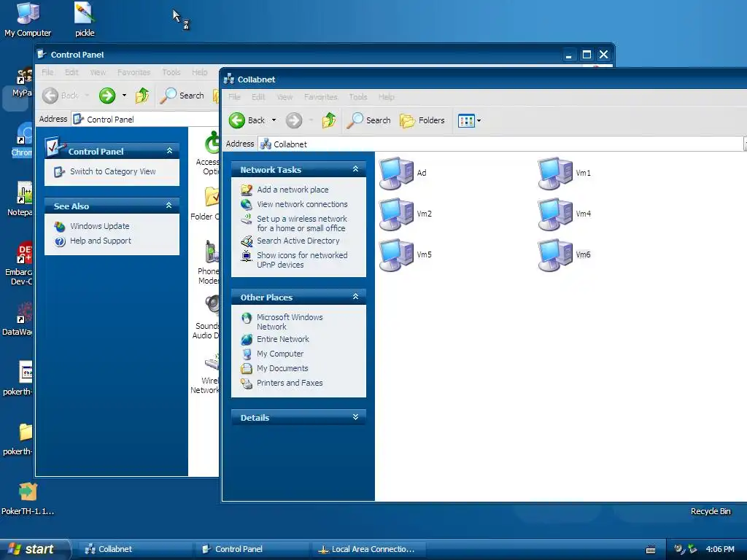Click Collabnet address bar field
This screenshot has height=560, width=747.
point(500,144)
